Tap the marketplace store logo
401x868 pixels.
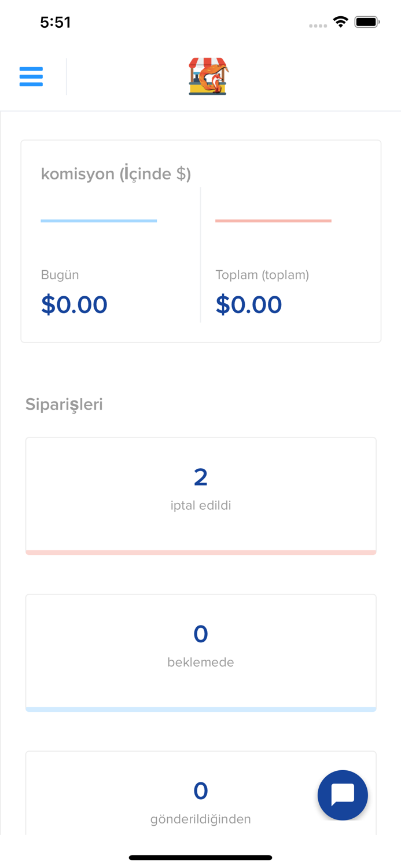[207, 76]
